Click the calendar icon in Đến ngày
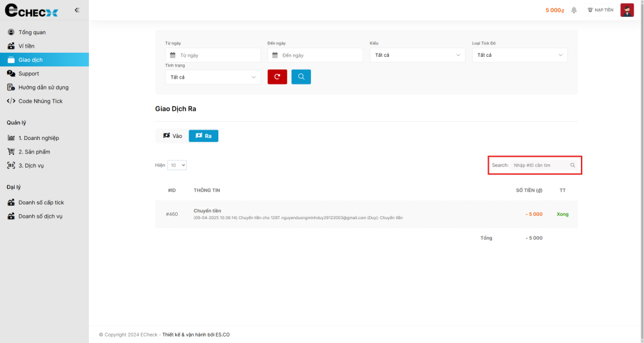644x343 pixels. [x=275, y=55]
